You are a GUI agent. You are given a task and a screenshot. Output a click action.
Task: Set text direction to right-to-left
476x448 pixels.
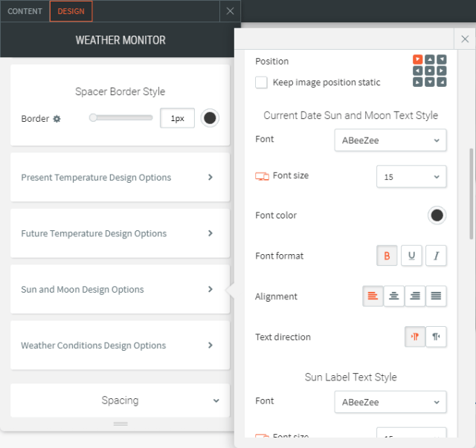tap(437, 337)
